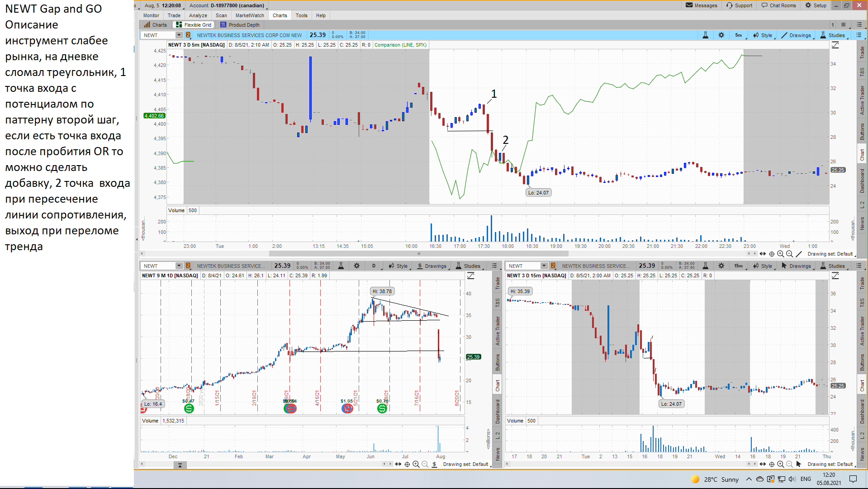This screenshot has height=489, width=868.
Task: Toggle the News side panel on top chart
Action: [x=862, y=223]
